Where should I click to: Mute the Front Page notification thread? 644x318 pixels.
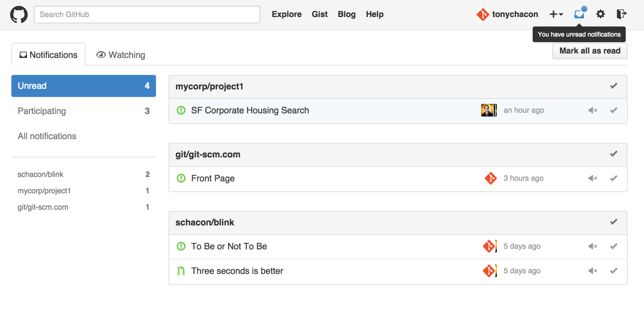[593, 178]
